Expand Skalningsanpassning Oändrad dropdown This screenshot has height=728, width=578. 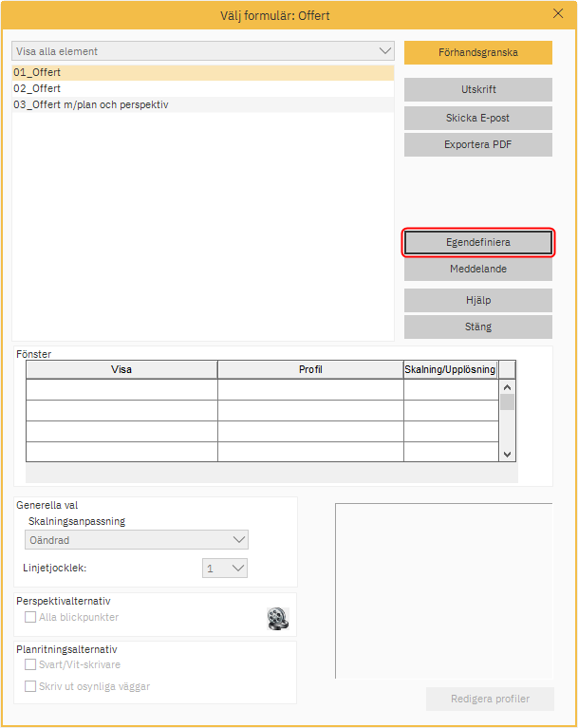137,540
